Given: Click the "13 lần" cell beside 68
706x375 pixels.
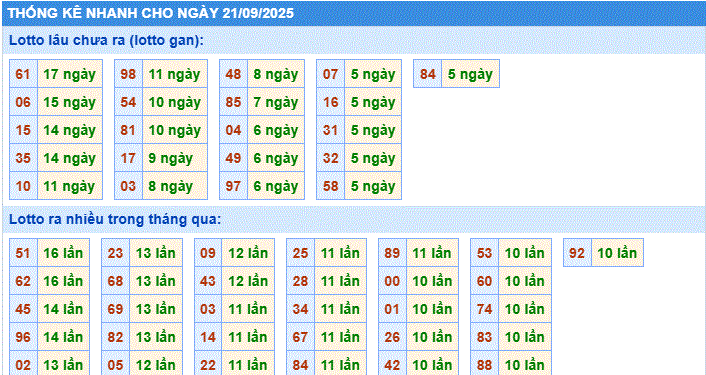Looking at the screenshot, I should pos(156,281).
